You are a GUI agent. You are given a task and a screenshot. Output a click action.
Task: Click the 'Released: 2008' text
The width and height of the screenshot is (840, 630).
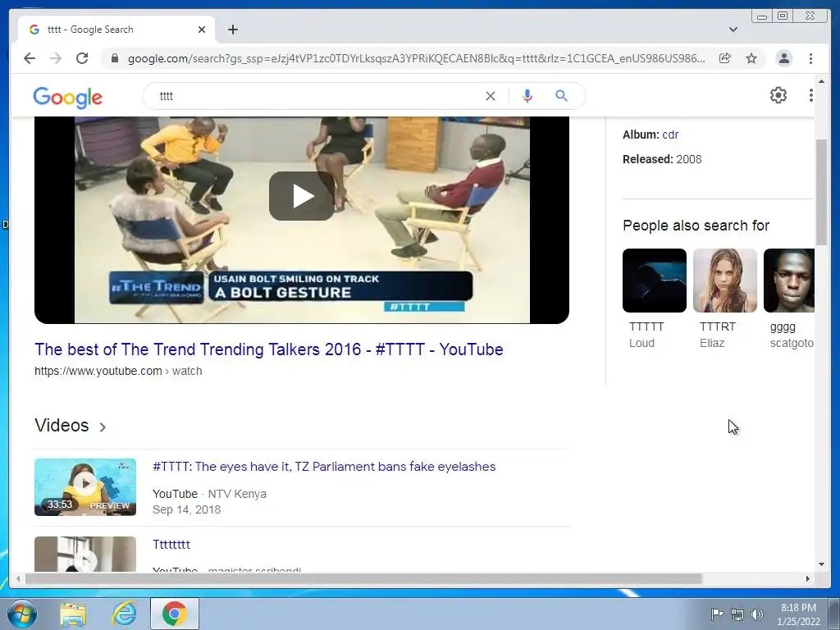(662, 159)
